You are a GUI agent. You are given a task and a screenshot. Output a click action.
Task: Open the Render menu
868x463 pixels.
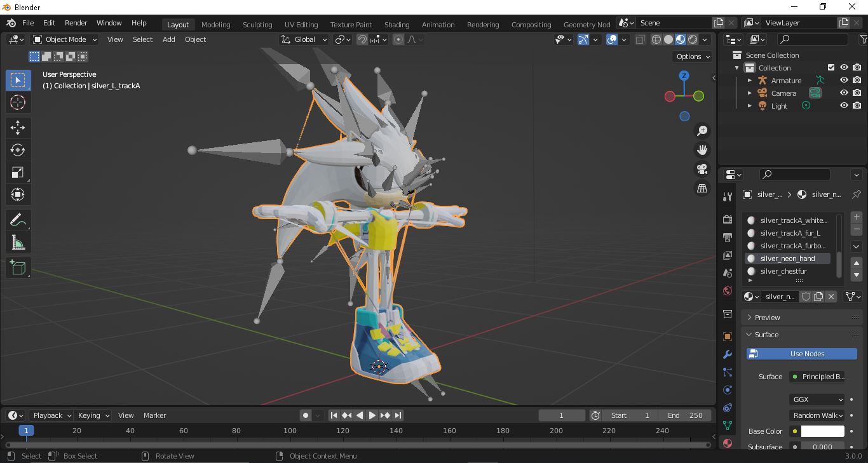click(x=76, y=23)
